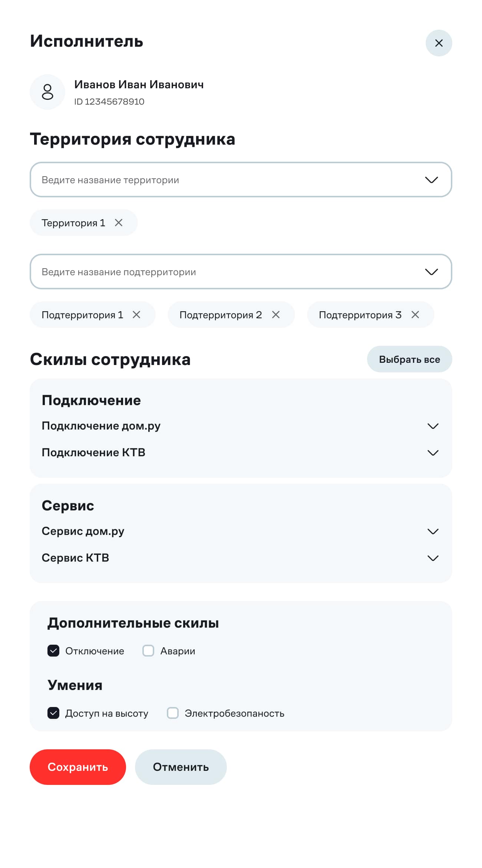Open the territory name dropdown arrow
The height and width of the screenshot is (868, 482).
tap(431, 180)
